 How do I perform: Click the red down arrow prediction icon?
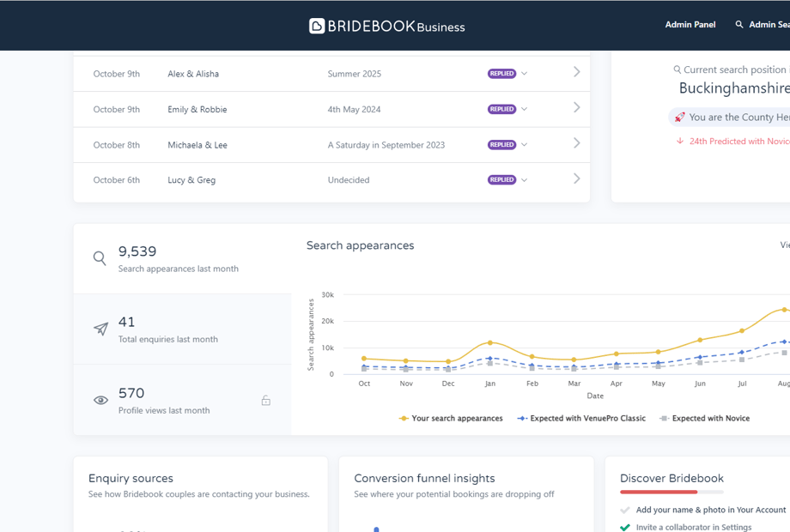coord(680,142)
